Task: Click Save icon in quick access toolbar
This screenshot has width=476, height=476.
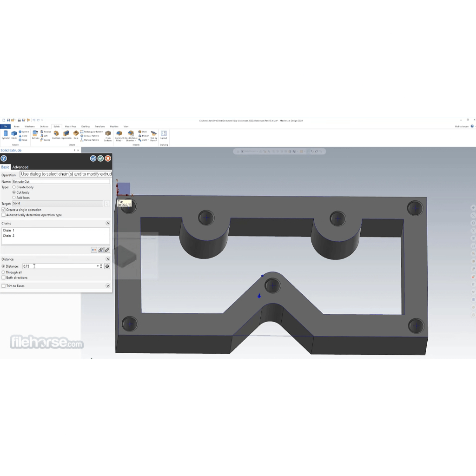Action: [x=8, y=120]
